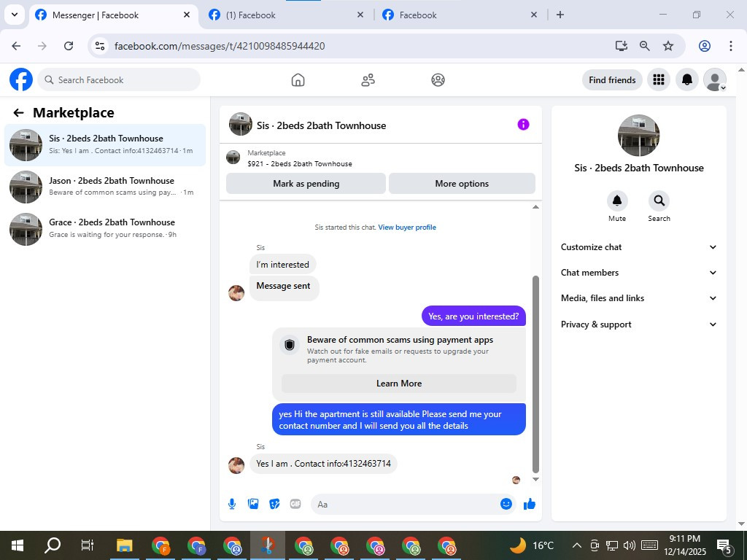This screenshot has width=747, height=560.
Task: Open volume control in system tray
Action: pos(630,545)
